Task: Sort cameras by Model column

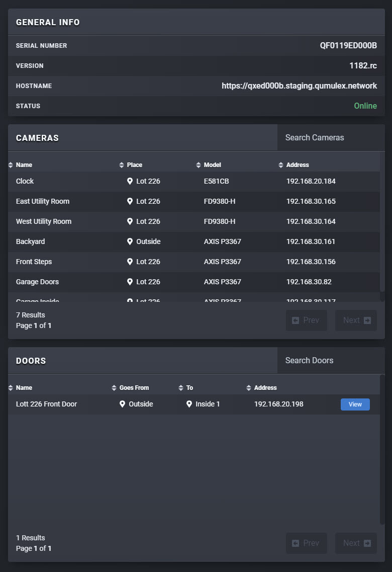Action: (212, 165)
